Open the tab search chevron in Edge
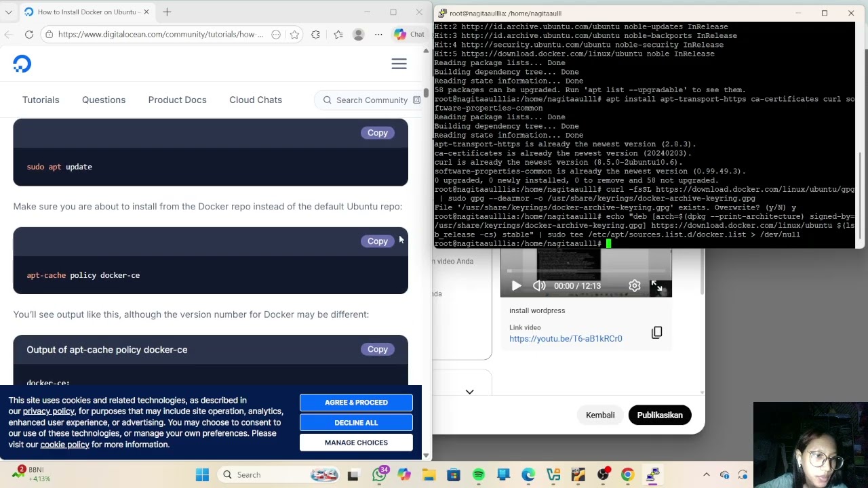This screenshot has height=488, width=868. click(x=9, y=12)
